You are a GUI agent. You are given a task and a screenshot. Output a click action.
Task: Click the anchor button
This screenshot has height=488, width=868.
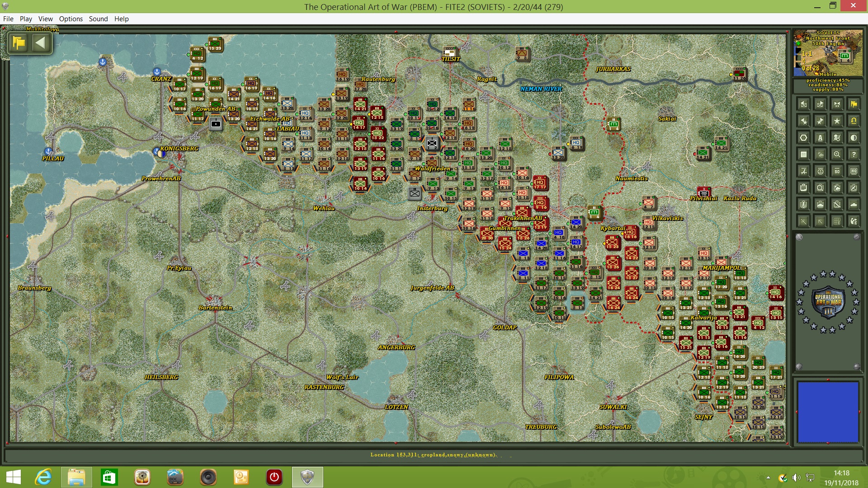[x=820, y=171]
